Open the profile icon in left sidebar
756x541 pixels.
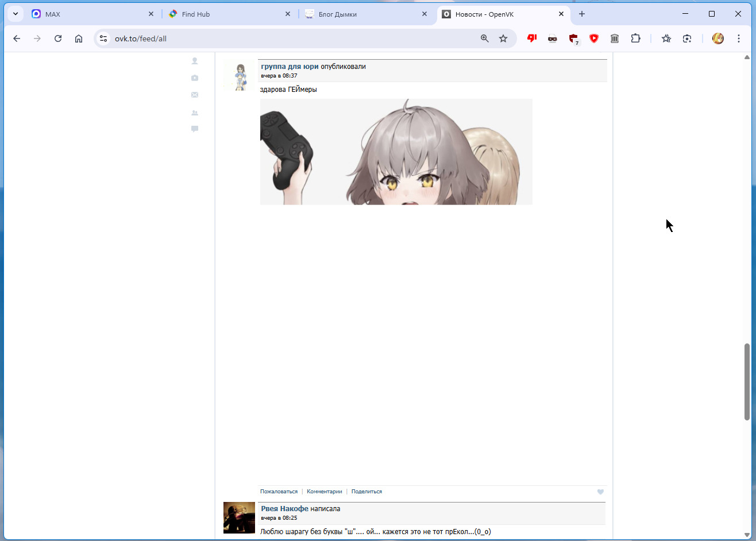[195, 61]
